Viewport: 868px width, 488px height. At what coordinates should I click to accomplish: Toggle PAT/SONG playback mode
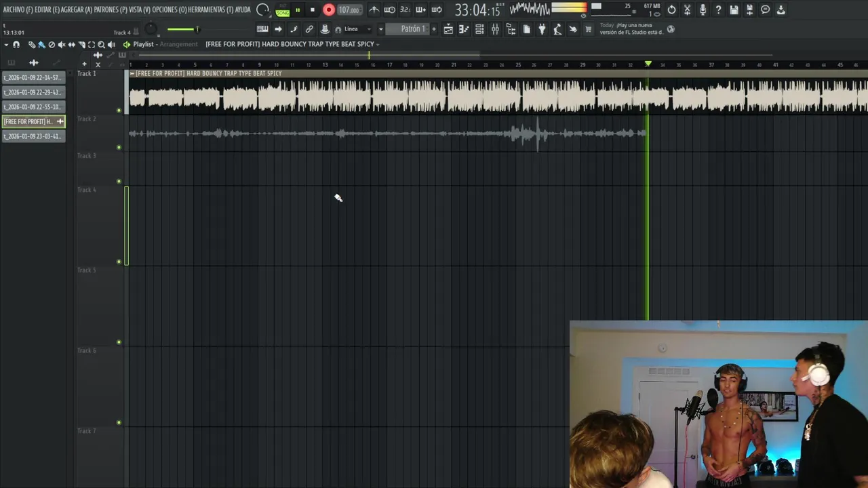[x=283, y=10]
